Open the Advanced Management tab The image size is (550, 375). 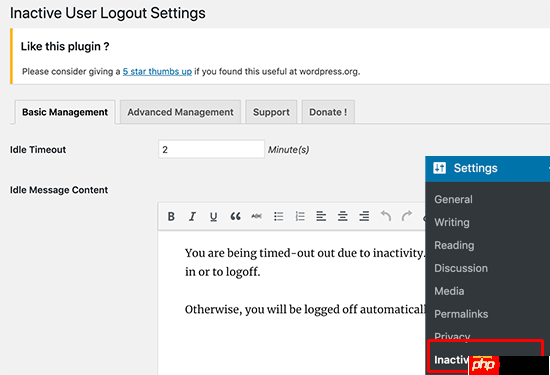(x=180, y=112)
